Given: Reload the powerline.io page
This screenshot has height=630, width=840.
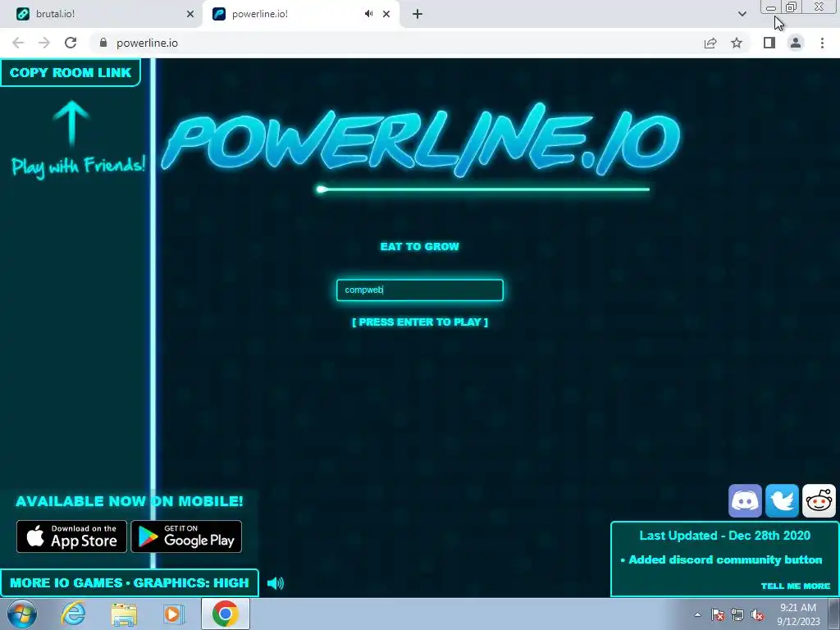Looking at the screenshot, I should point(71,43).
